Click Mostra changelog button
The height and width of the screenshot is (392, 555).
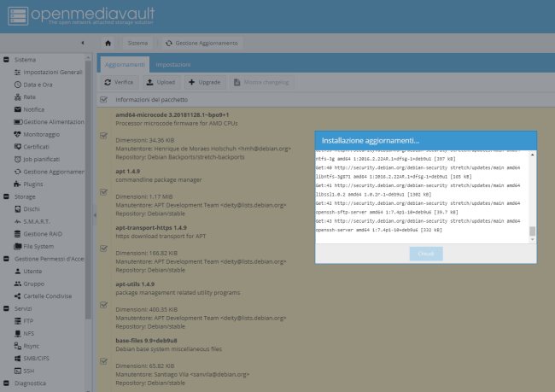pyautogui.click(x=262, y=82)
